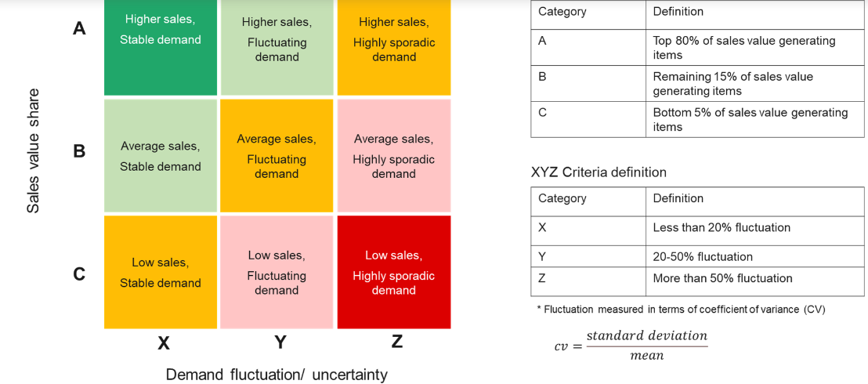Click the orange BY cell 'Average sales, Fluctuating demand'
Viewport: 868px width, 384px height.
tap(277, 156)
